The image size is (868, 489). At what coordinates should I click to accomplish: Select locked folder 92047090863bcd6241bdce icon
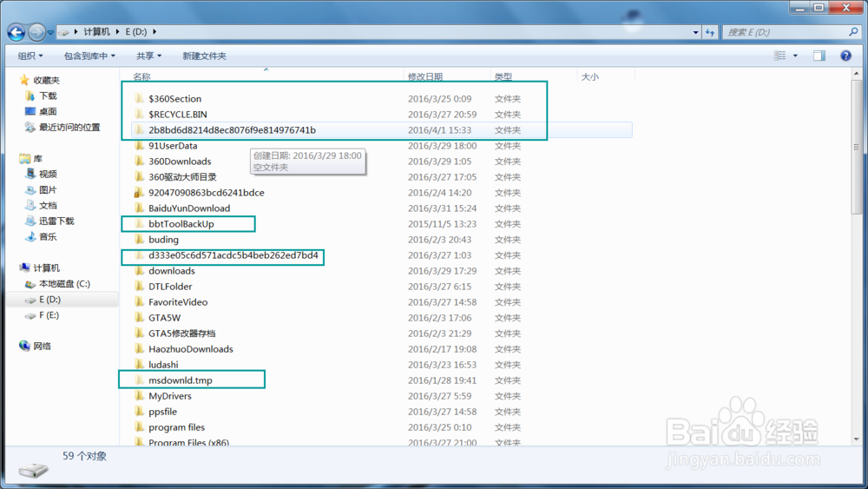pos(139,193)
